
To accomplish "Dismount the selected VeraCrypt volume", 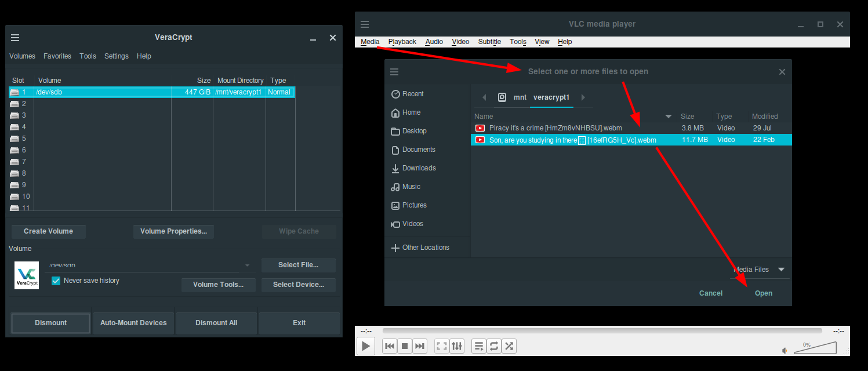I will click(x=51, y=323).
